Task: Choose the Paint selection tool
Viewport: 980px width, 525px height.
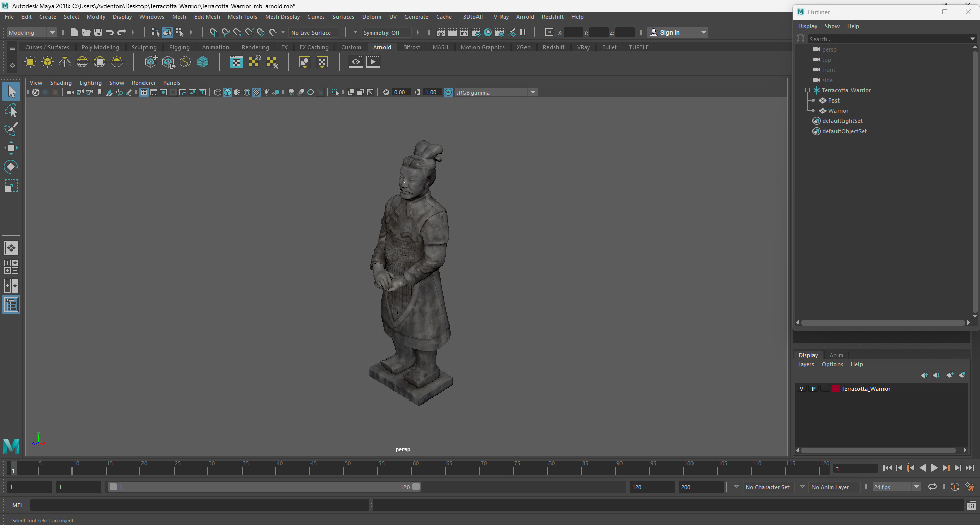Action: click(x=11, y=129)
